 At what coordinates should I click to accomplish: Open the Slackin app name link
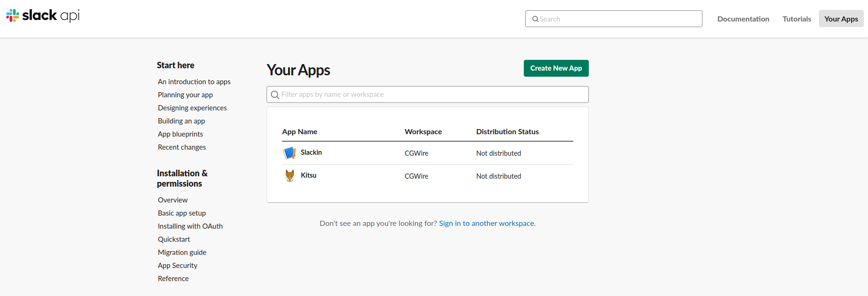point(311,152)
